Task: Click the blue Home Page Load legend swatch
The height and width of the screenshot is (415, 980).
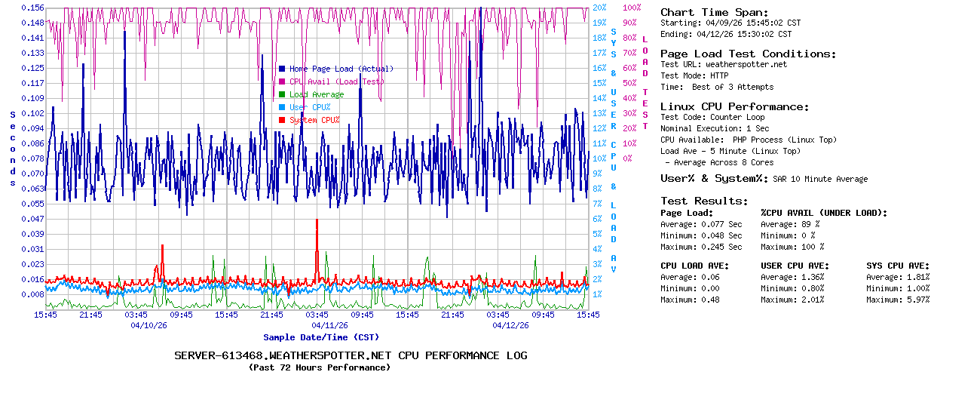Action: click(282, 69)
